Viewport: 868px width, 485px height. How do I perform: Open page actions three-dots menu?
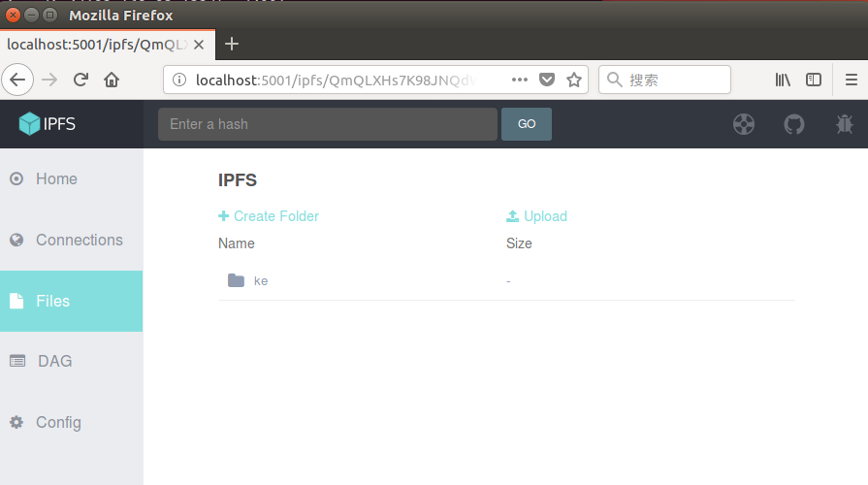[519, 80]
